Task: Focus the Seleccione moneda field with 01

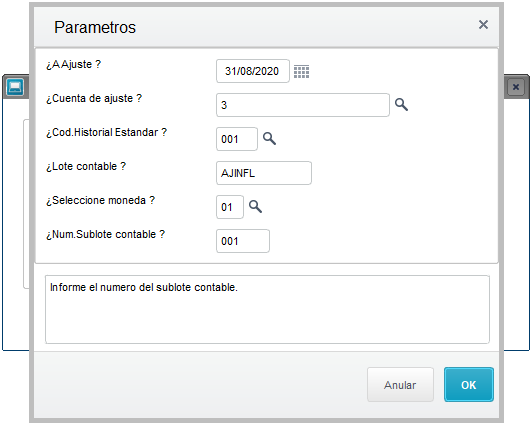Action: [230, 207]
